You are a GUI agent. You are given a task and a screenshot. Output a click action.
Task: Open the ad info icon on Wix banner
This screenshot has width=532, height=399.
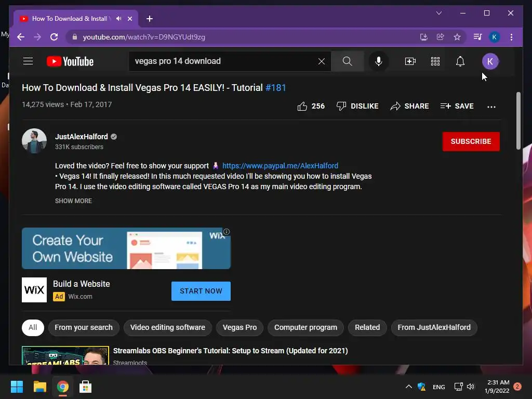click(227, 232)
